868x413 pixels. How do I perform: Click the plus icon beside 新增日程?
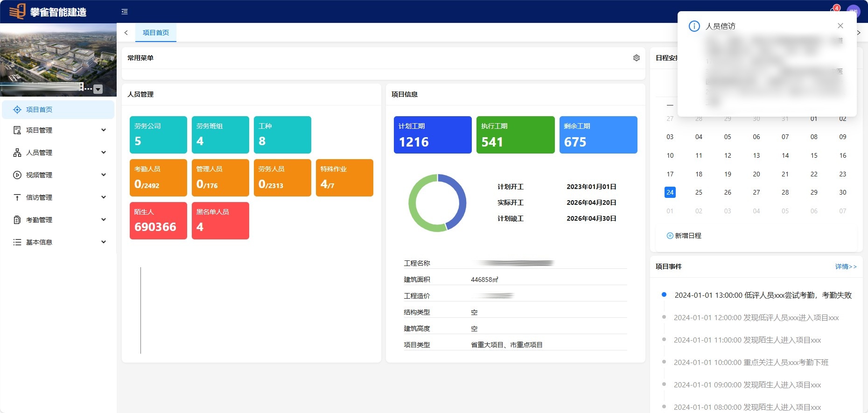[670, 236]
